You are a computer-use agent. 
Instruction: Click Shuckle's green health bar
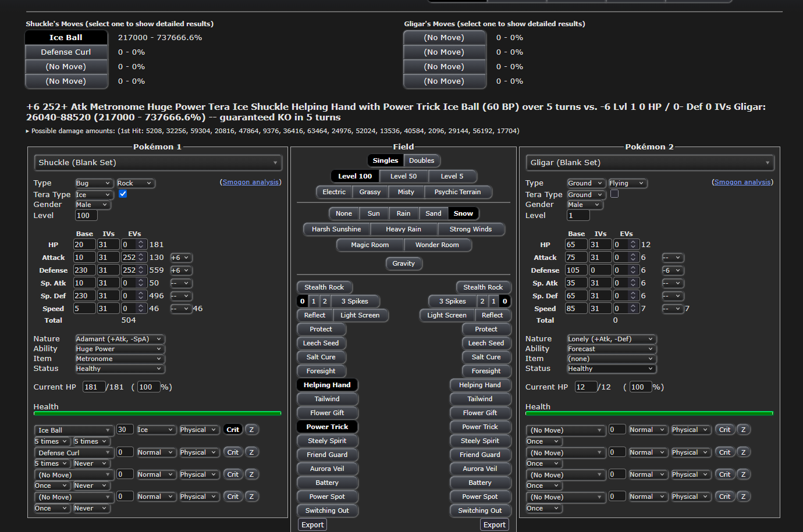point(158,413)
